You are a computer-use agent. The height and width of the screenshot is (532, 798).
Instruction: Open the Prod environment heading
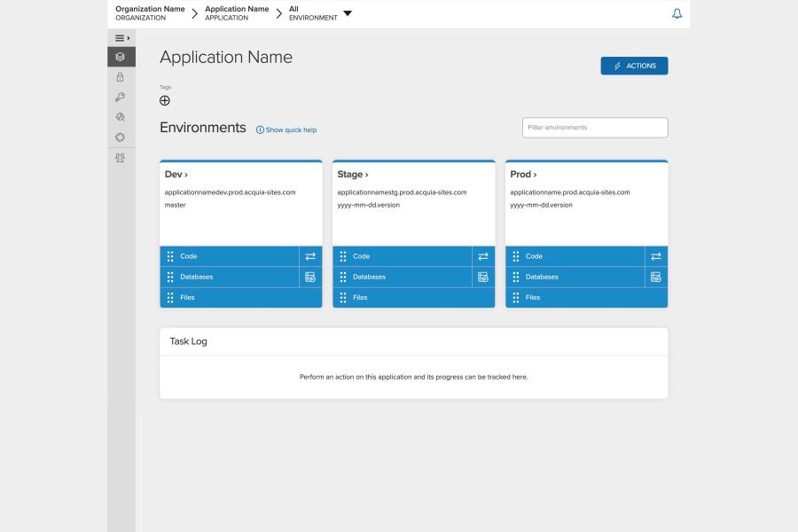click(523, 175)
